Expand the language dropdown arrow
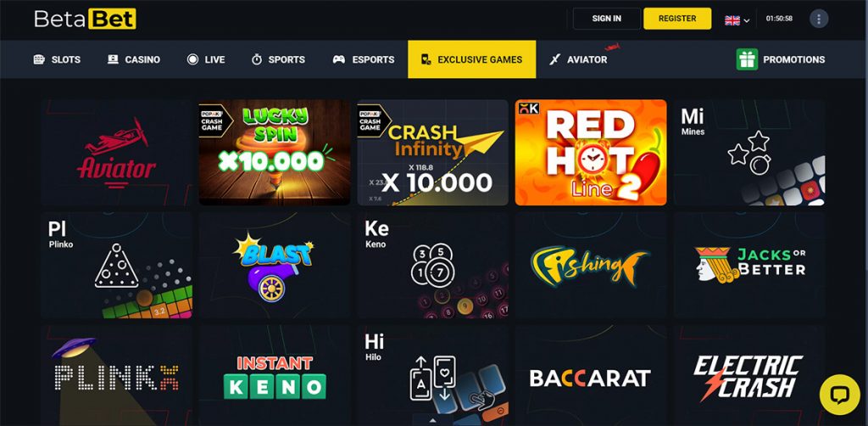Image resolution: width=868 pixels, height=426 pixels. (746, 21)
